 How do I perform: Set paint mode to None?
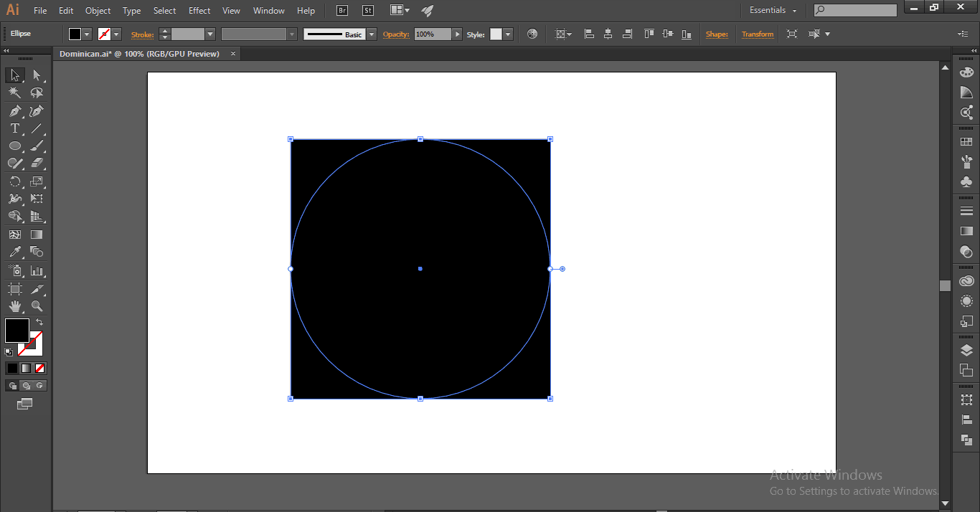[x=40, y=368]
